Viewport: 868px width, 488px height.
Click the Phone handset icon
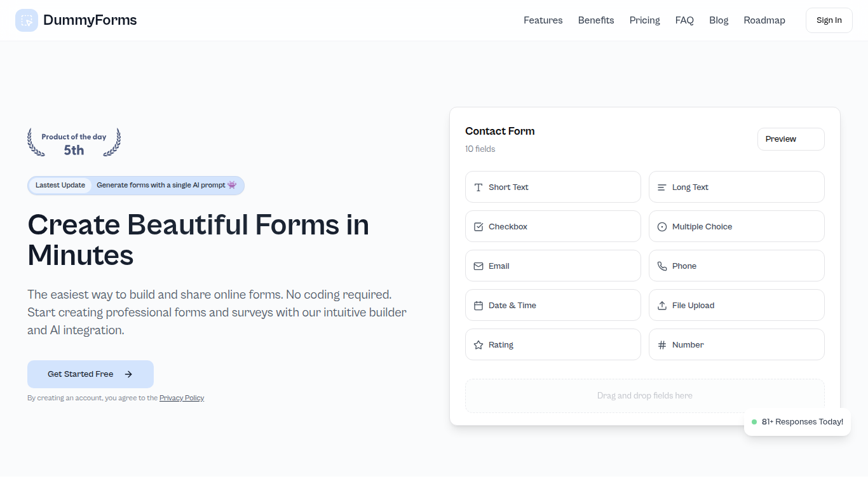point(662,266)
